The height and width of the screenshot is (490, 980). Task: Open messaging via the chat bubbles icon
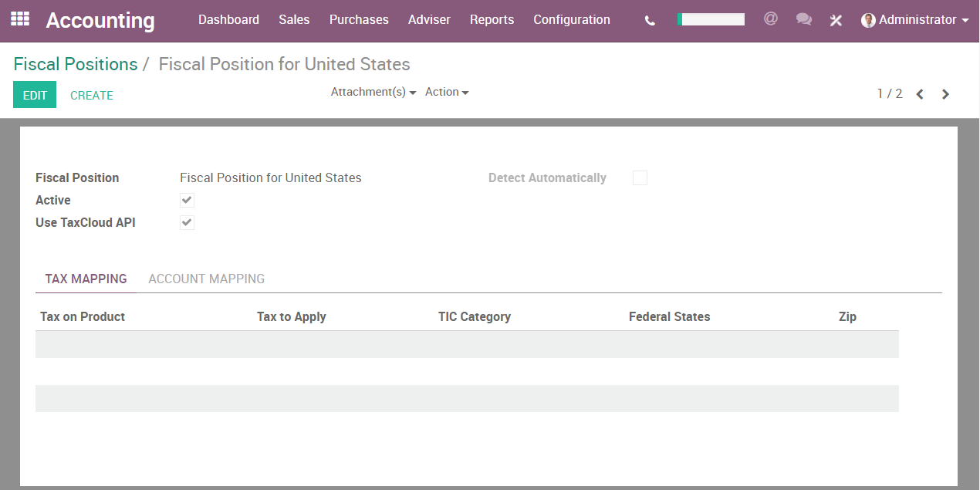tap(803, 19)
